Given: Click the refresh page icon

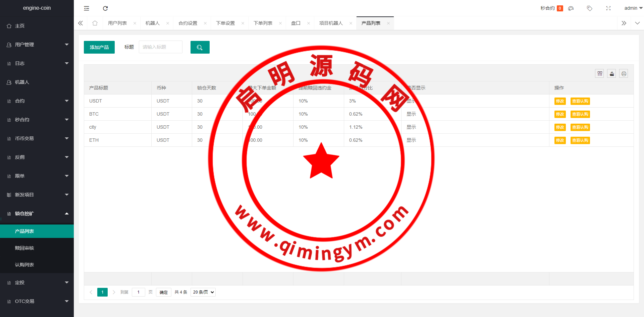Looking at the screenshot, I should tap(105, 8).
